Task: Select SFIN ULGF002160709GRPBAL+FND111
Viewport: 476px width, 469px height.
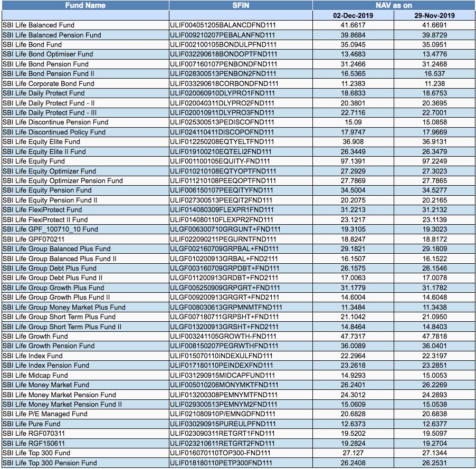Action: [224, 249]
